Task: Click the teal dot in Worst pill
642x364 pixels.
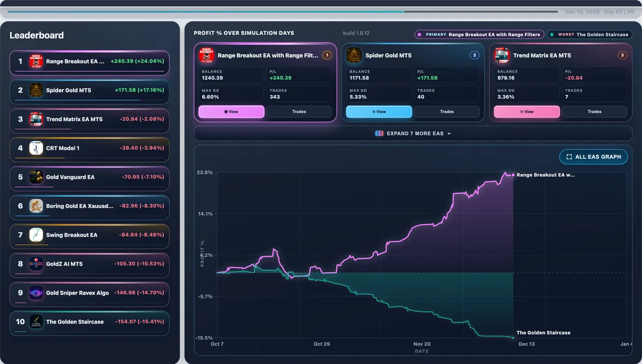Action: (x=552, y=34)
